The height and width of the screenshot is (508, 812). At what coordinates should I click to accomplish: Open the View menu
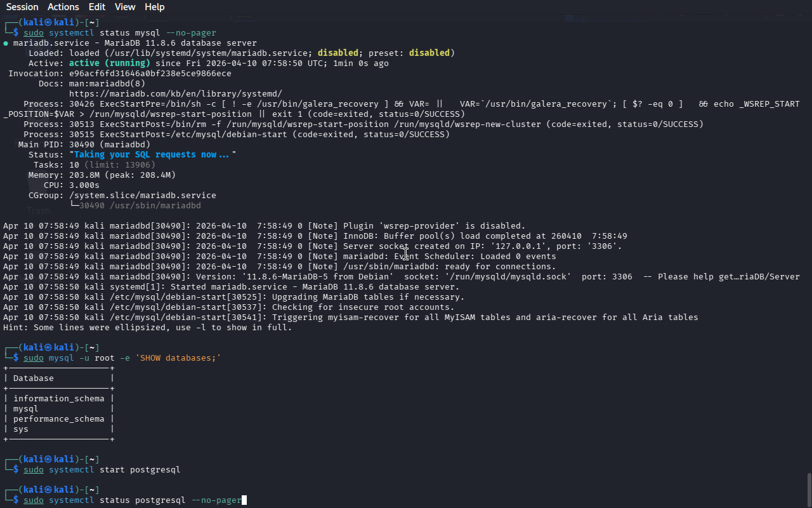(125, 7)
